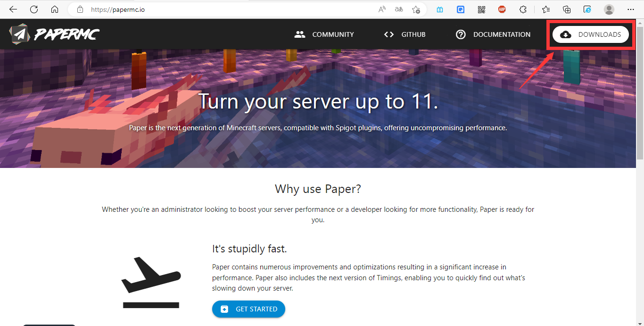Open the GitHub nav item

point(405,34)
